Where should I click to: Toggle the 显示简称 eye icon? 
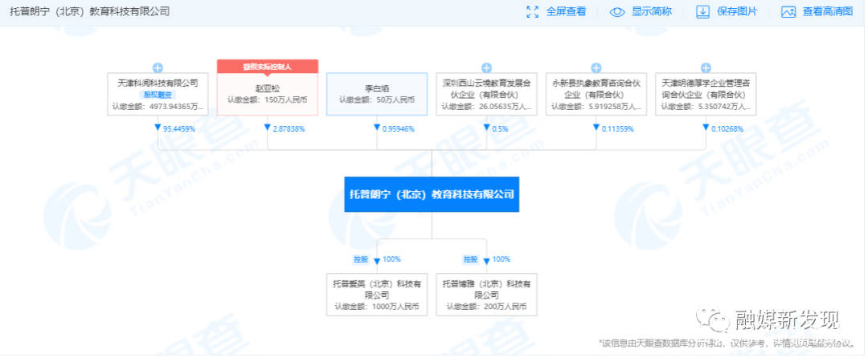(x=616, y=12)
